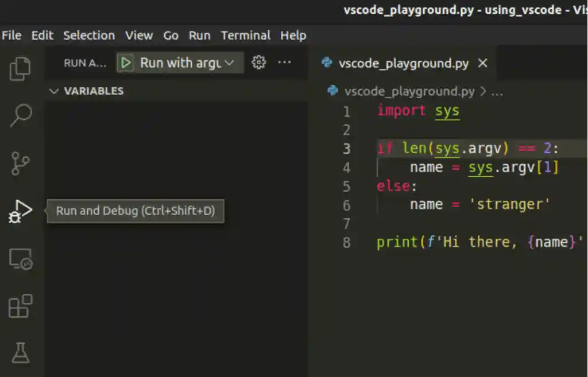This screenshot has width=588, height=377.
Task: Click vscode_playground.py in the breadcrumb
Action: click(409, 91)
